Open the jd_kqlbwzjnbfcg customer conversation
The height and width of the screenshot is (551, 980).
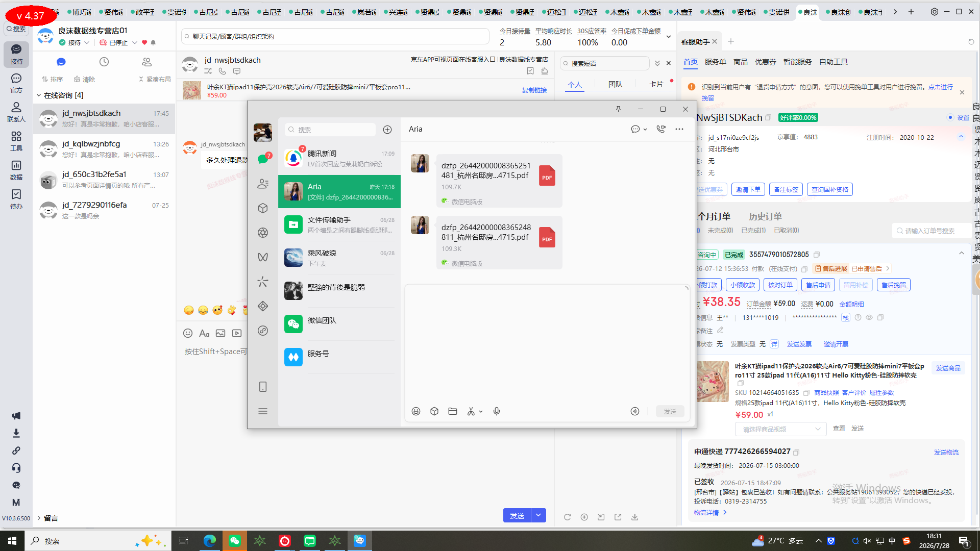[x=104, y=149]
